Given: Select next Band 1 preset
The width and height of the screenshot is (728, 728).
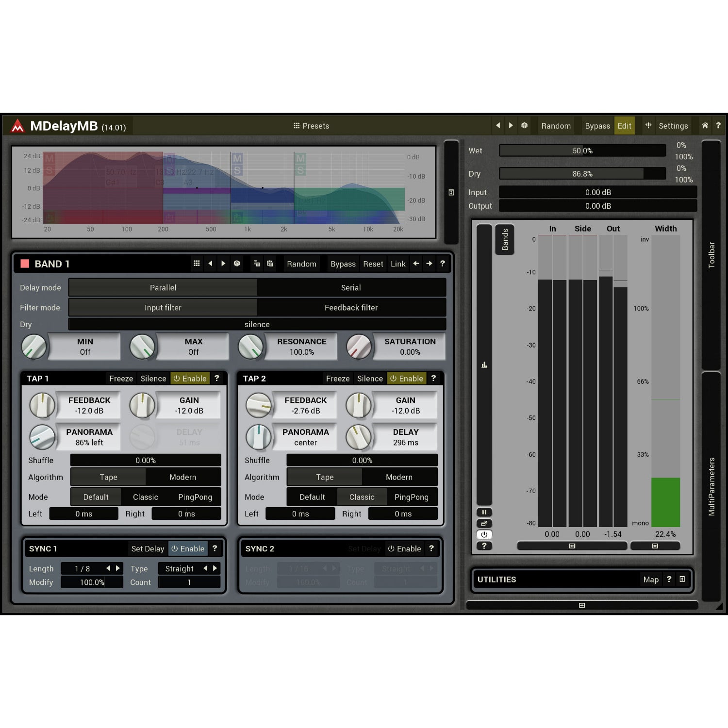Looking at the screenshot, I should [x=223, y=264].
